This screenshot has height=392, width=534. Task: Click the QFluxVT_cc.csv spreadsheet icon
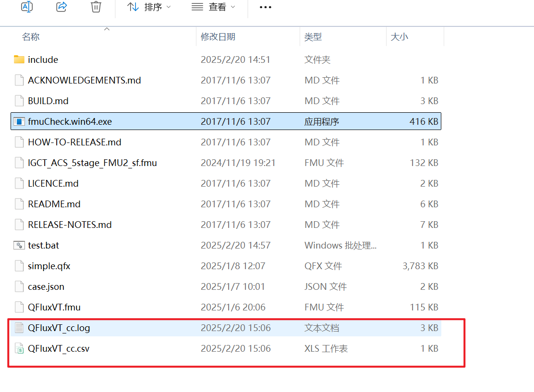click(19, 349)
